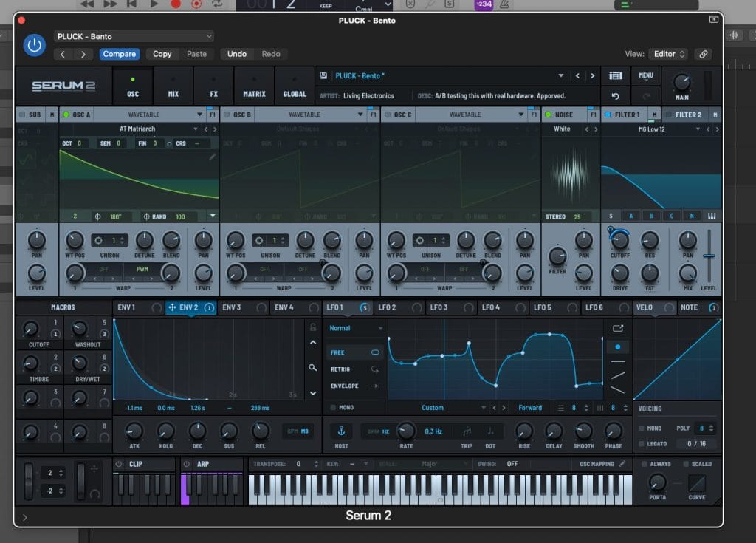Click the magnifier zoom icon in envelope
The width and height of the screenshot is (756, 543).
(x=313, y=367)
